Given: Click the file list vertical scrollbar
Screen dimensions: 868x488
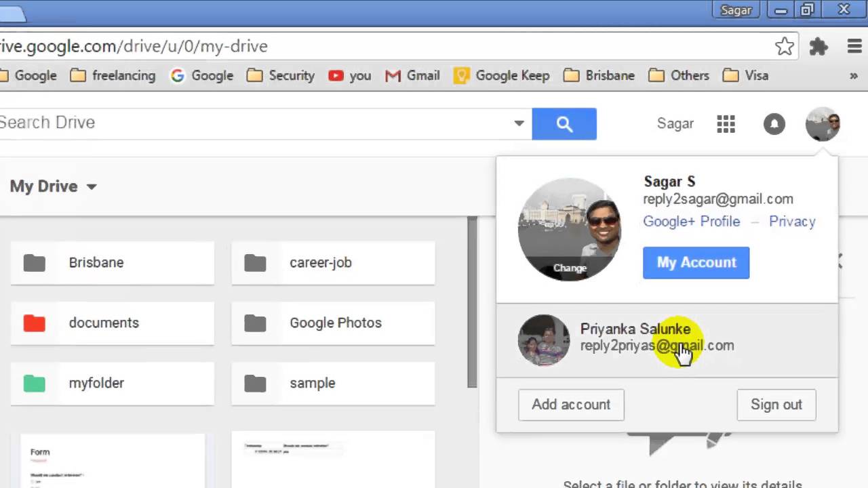Looking at the screenshot, I should [x=472, y=302].
